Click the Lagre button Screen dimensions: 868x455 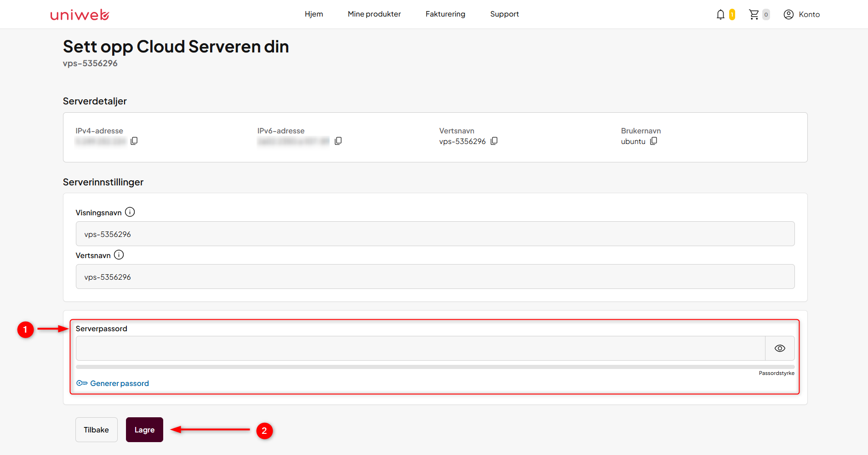[x=144, y=430]
